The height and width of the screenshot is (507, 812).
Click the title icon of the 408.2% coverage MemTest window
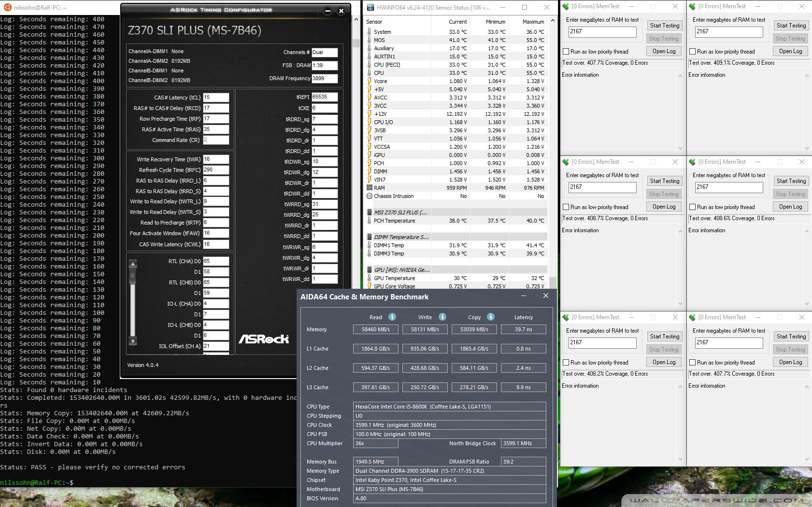pos(566,317)
